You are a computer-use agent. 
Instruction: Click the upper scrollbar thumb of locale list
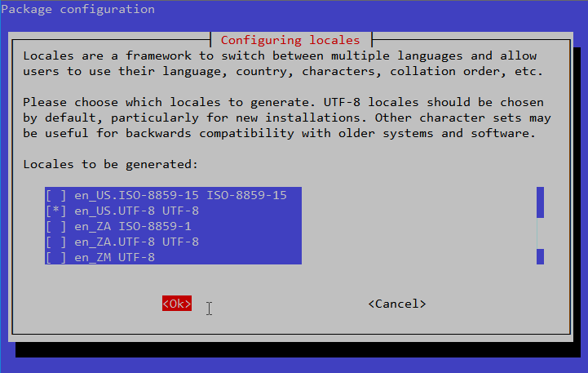(x=540, y=202)
